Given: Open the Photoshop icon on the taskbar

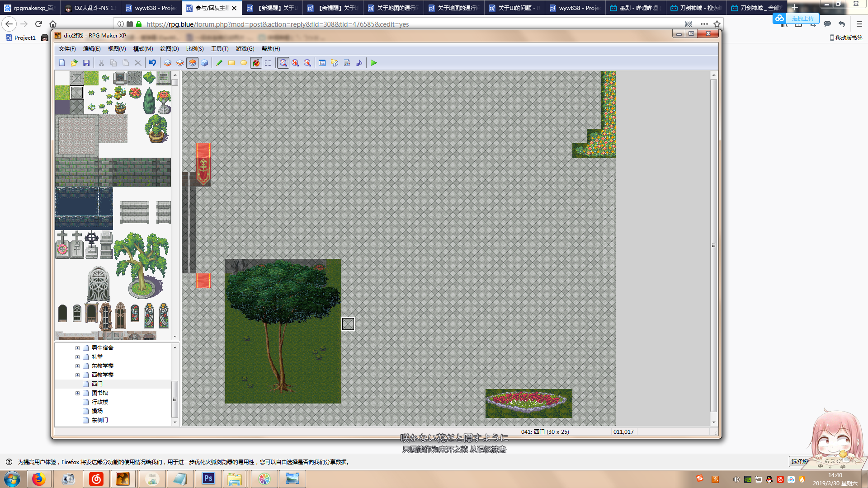Looking at the screenshot, I should click(208, 479).
